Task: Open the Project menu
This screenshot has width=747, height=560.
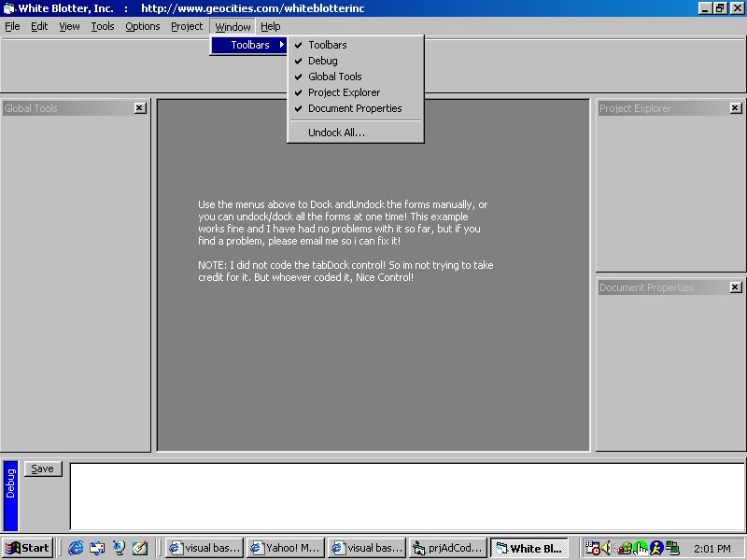Action: point(187,26)
